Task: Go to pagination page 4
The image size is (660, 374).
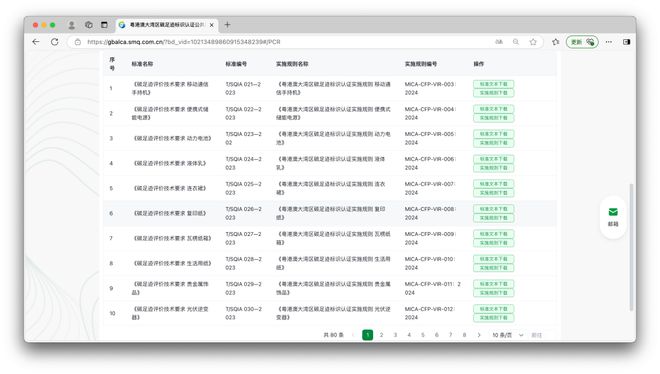Action: tap(409, 335)
